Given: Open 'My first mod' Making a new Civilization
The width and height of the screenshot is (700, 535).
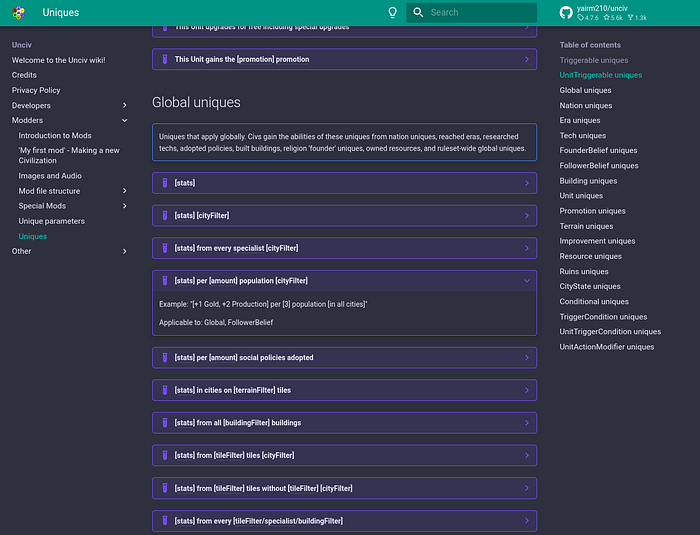Looking at the screenshot, I should click(x=69, y=155).
